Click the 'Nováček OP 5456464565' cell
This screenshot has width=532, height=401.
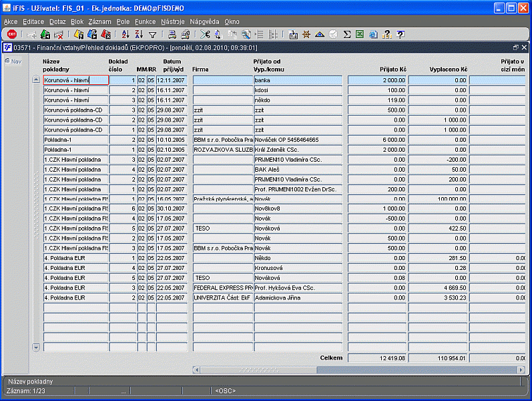tap(298, 140)
